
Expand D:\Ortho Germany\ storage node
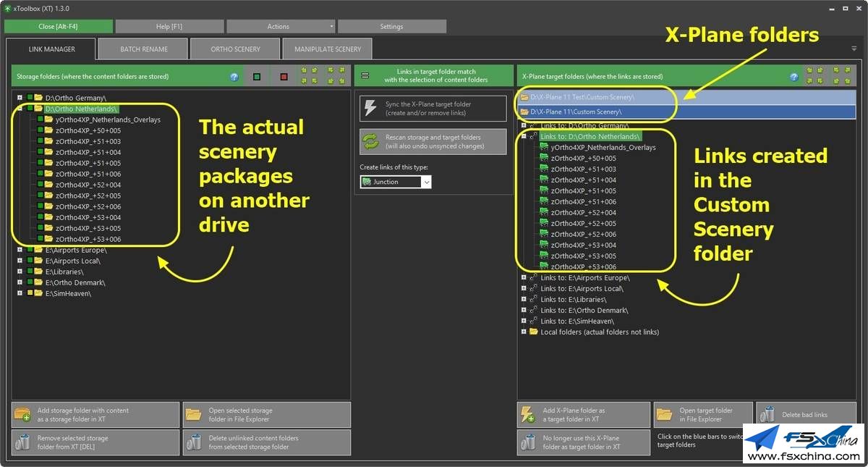click(x=20, y=97)
